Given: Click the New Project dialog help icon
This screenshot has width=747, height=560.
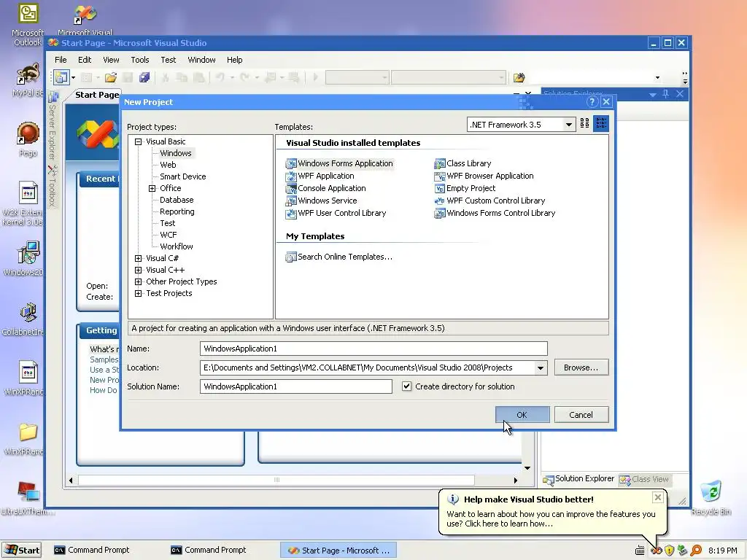Looking at the screenshot, I should point(592,102).
